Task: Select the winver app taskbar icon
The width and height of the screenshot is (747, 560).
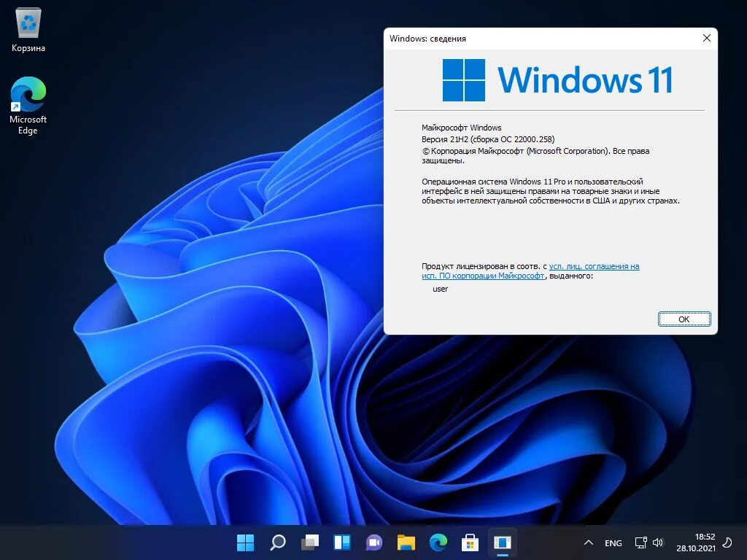Action: pyautogui.click(x=502, y=542)
